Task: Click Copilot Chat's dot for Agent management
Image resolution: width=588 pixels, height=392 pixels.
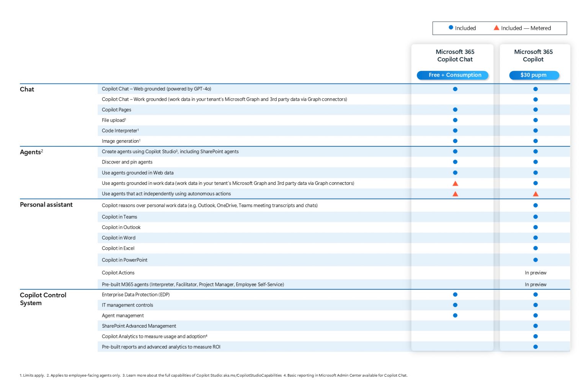Action: 455,316
